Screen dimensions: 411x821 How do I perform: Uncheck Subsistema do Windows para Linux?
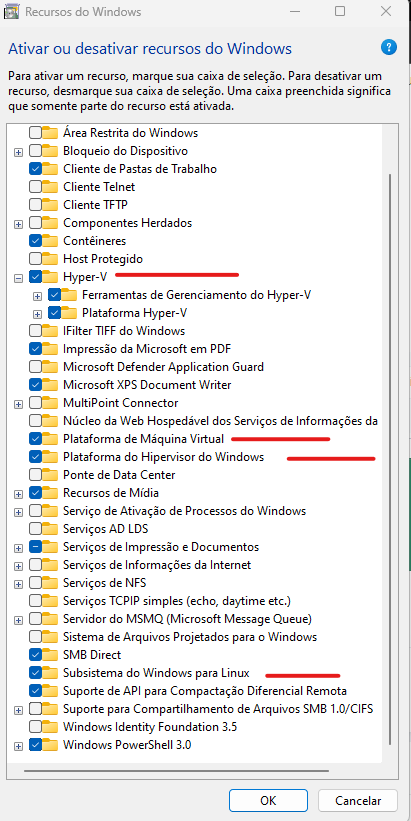tap(36, 672)
